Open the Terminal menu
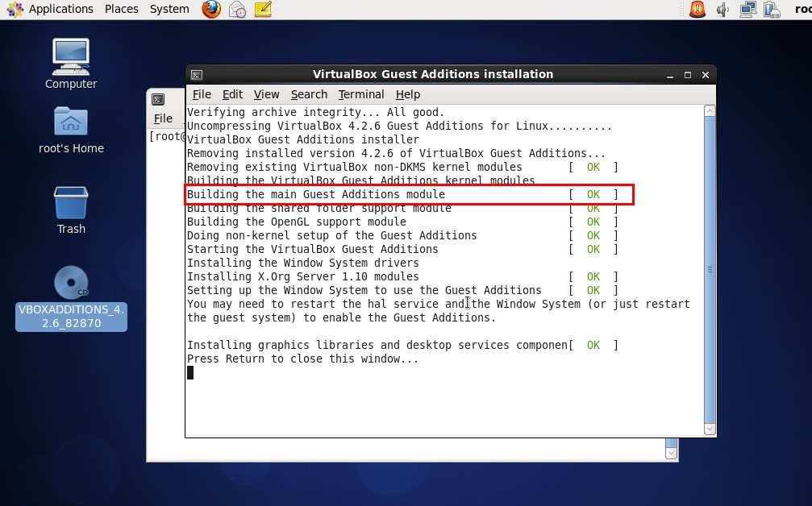 (361, 94)
